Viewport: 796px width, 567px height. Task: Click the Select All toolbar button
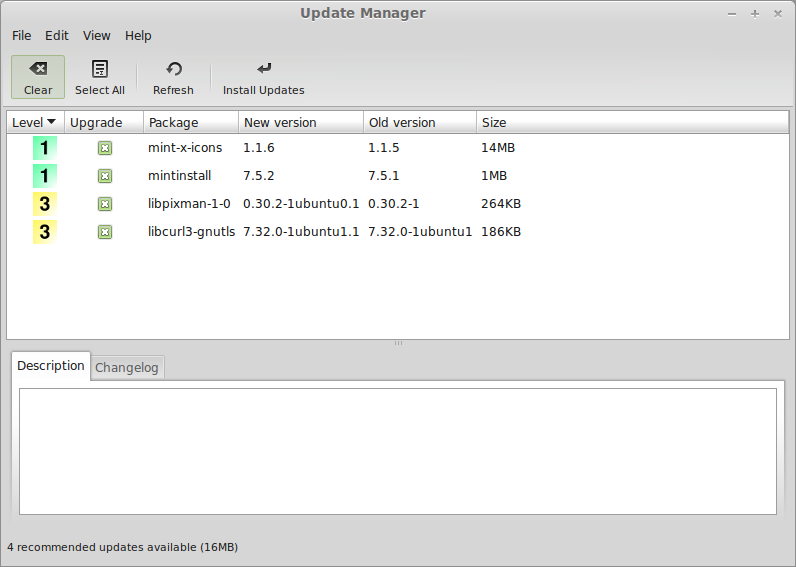[x=100, y=77]
